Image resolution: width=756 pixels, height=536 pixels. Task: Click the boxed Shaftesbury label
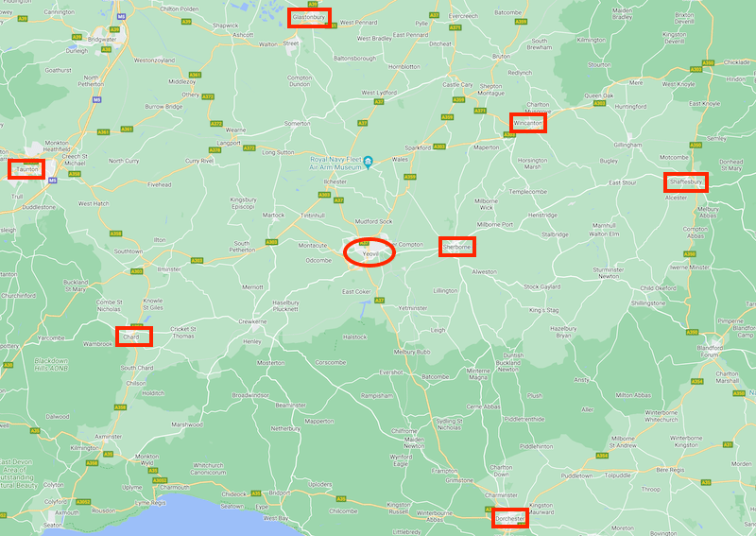pos(686,182)
